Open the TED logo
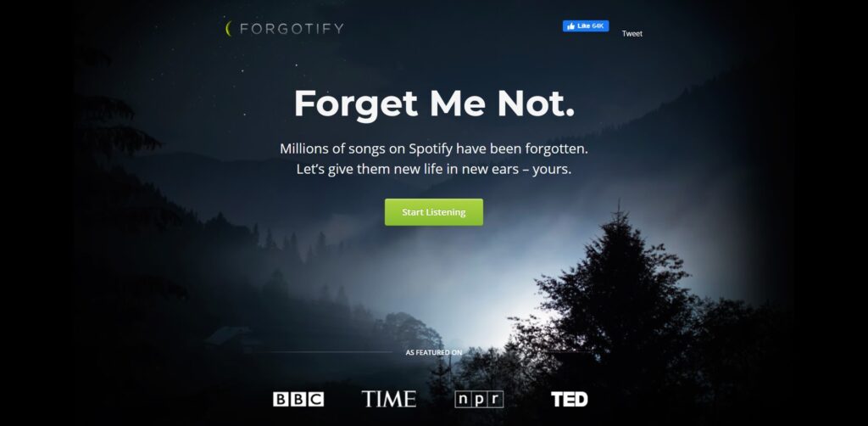This screenshot has width=868, height=426. pyautogui.click(x=569, y=400)
